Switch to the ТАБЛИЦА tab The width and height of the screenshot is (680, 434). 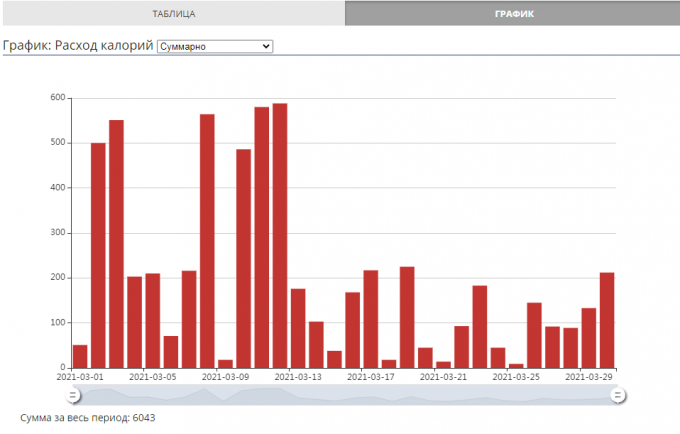point(173,13)
